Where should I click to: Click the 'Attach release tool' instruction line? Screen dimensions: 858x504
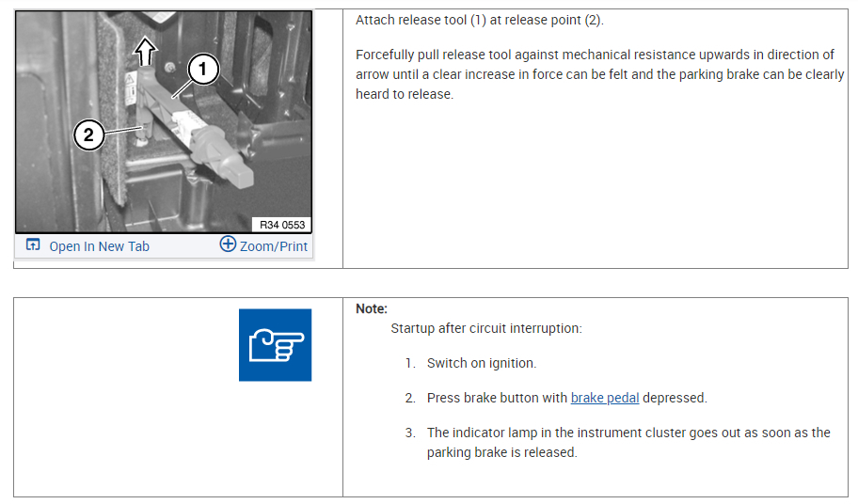coord(480,21)
